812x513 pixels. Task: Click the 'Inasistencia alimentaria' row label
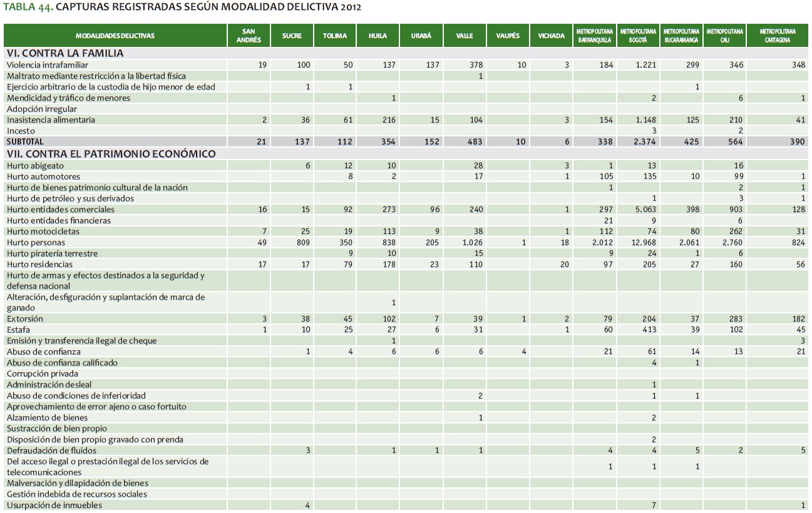51,119
